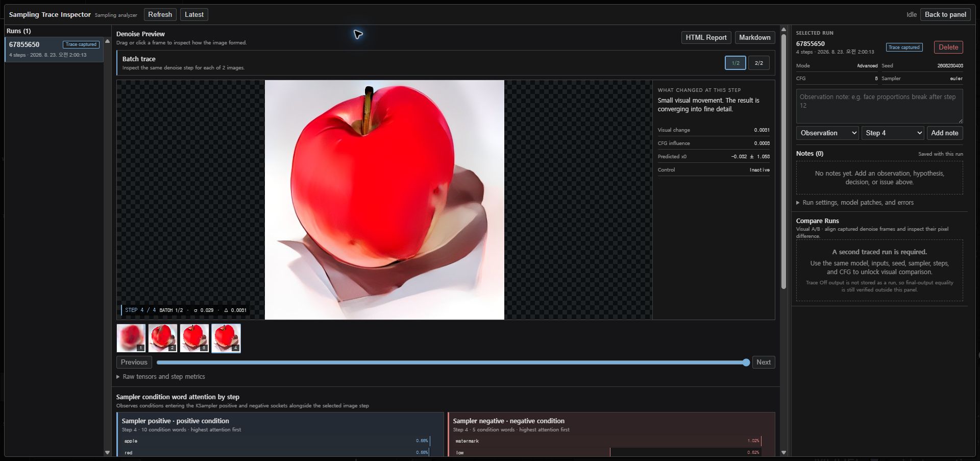The image size is (980, 461).
Task: Click the main panel scrollbar thumb
Action: click(783, 162)
